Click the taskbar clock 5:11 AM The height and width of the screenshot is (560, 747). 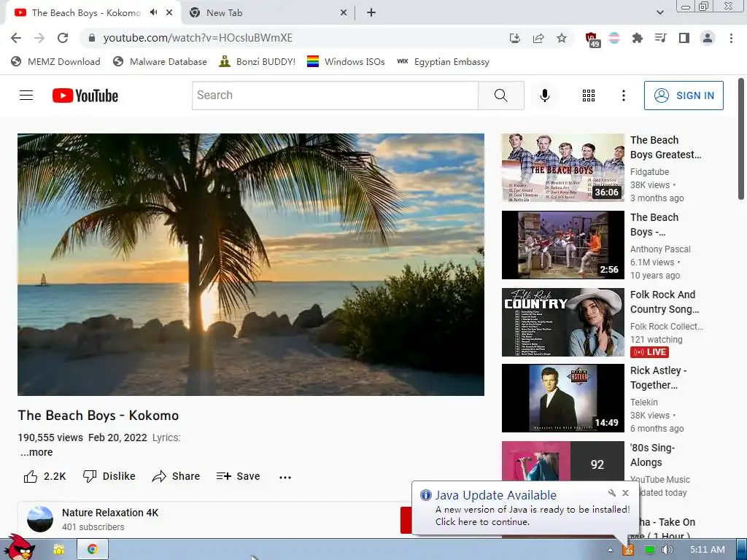[708, 550]
